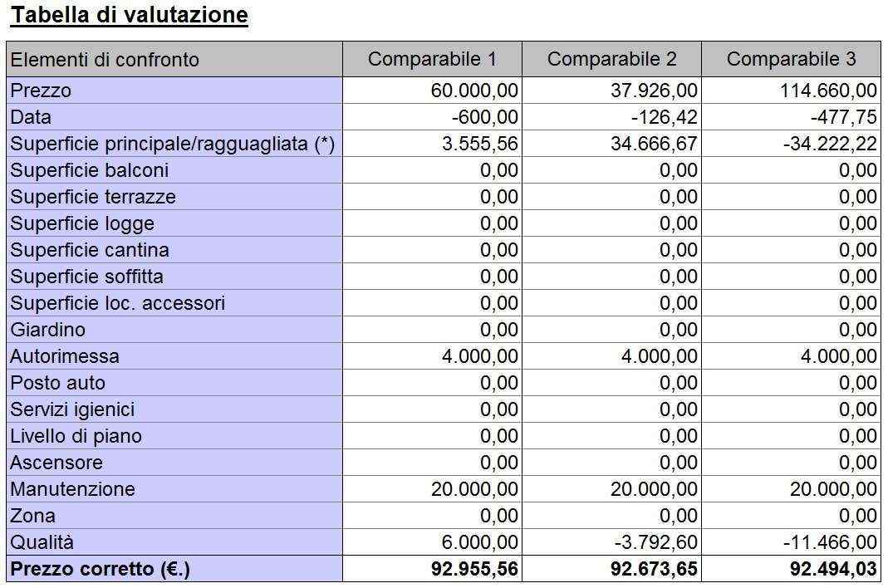Select the "Prezzo corretto (€.)" row label
This screenshot has width=888, height=588.
coord(100,570)
